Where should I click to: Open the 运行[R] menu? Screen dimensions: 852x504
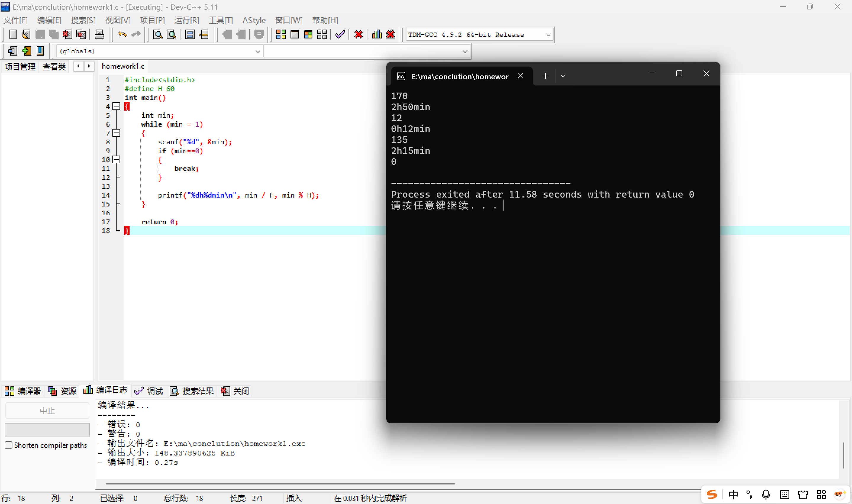186,20
